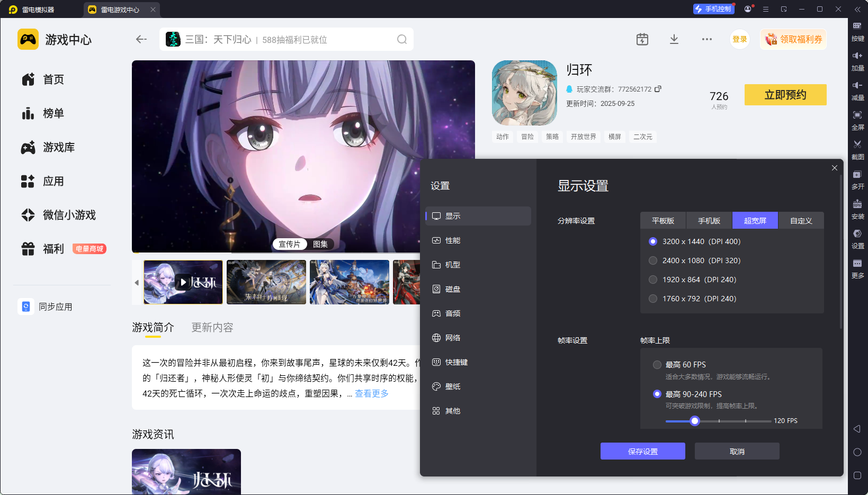Copy the player group number icon
The image size is (868, 495).
pyautogui.click(x=658, y=89)
